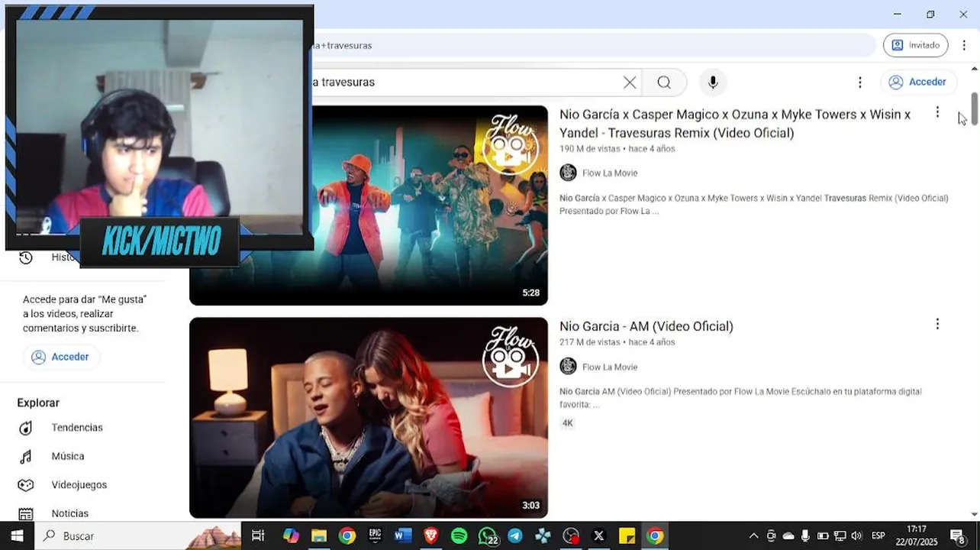Viewport: 980px width, 550px height.
Task: Open Flow La Movie channel under AM video
Action: (x=610, y=367)
